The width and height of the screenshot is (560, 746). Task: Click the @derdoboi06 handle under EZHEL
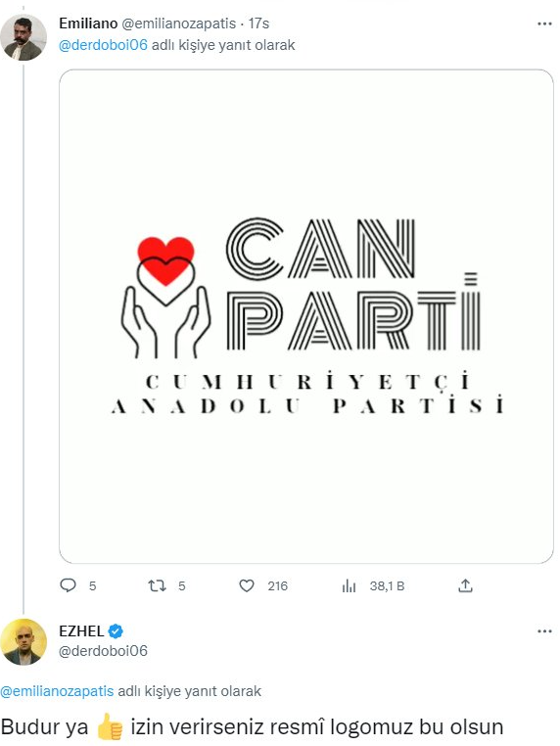coord(103,650)
